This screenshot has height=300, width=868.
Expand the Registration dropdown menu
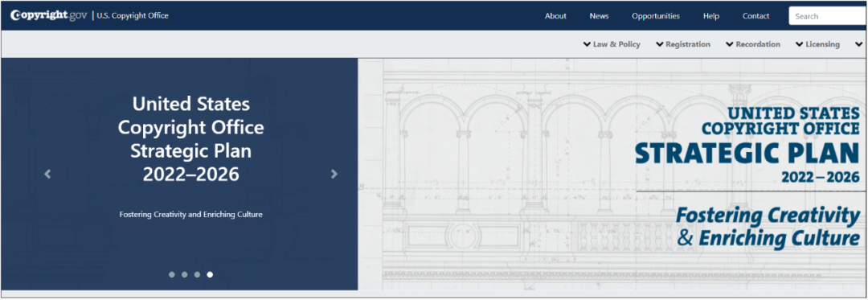point(683,44)
